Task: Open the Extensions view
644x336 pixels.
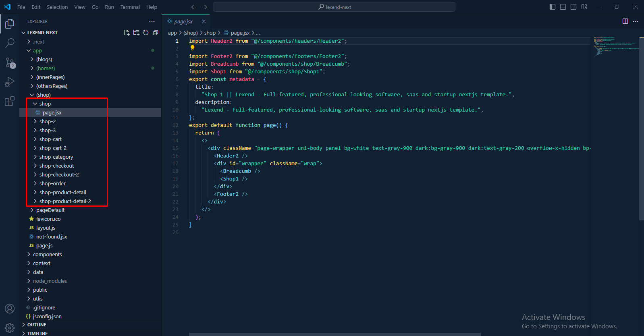Action: [x=10, y=101]
